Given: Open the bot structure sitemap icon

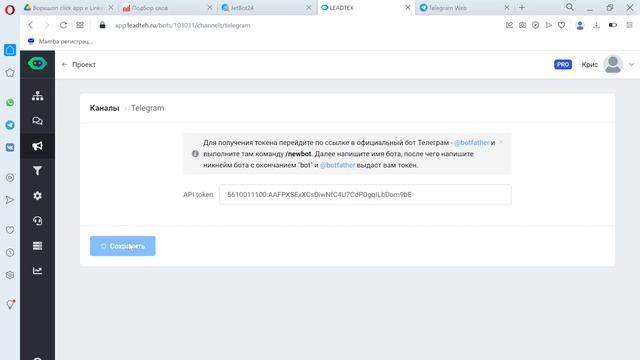Looking at the screenshot, I should point(38,96).
